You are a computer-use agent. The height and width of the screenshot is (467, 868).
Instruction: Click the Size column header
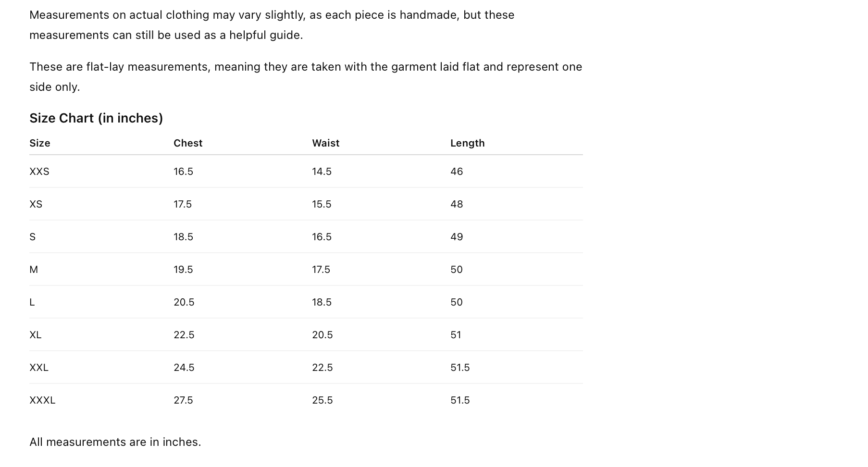tap(40, 143)
